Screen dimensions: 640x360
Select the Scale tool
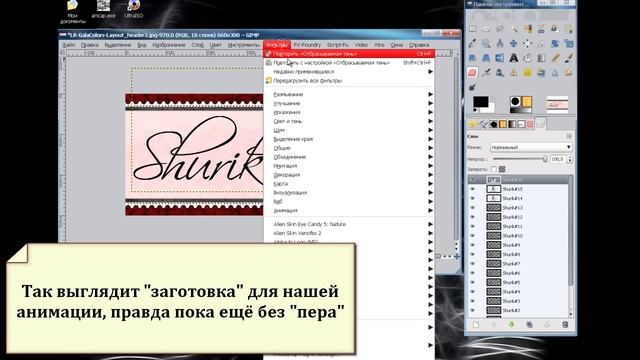[569, 44]
